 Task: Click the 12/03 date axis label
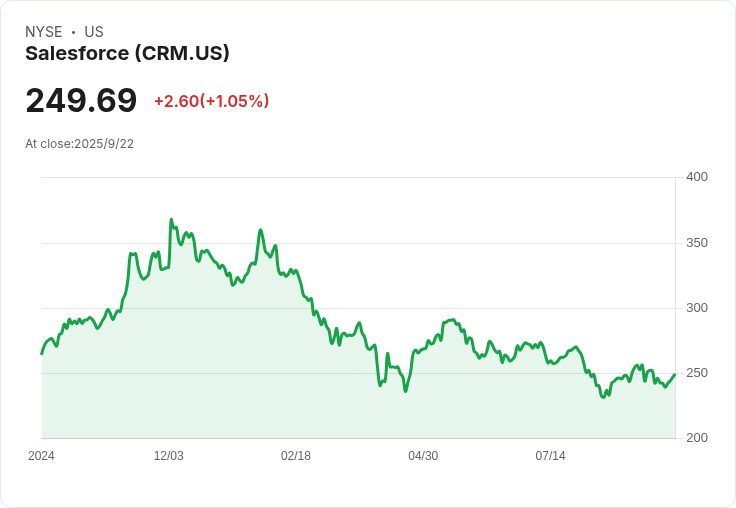point(169,456)
